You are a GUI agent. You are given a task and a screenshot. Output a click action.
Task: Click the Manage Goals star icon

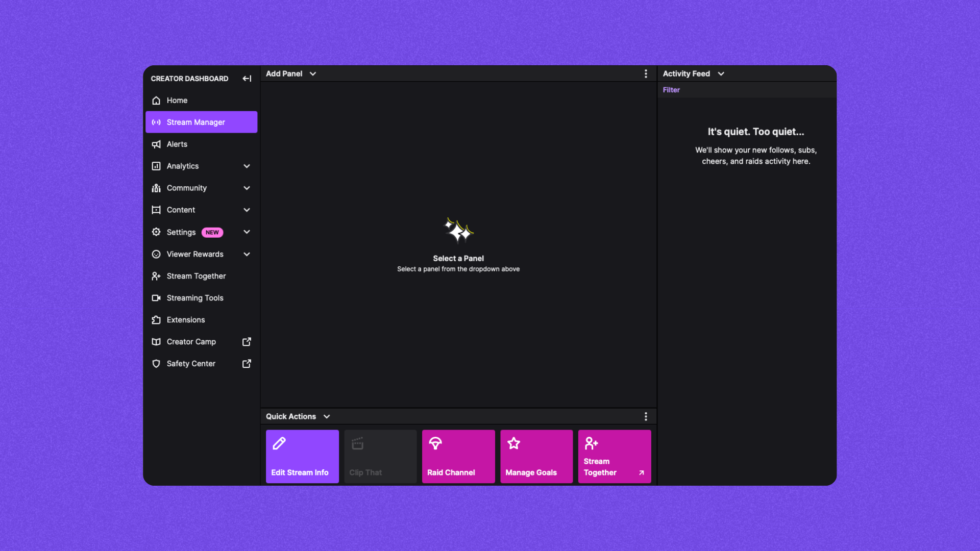pos(513,443)
